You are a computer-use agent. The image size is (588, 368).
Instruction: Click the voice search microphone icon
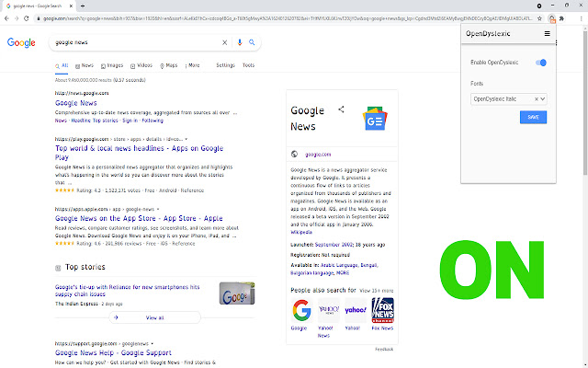239,42
